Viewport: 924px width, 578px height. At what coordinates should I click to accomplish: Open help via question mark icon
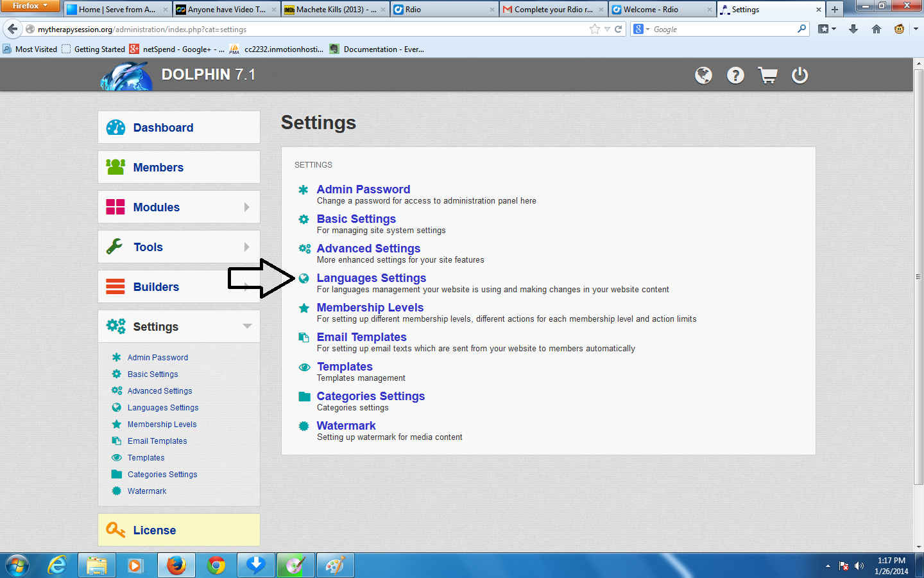735,75
